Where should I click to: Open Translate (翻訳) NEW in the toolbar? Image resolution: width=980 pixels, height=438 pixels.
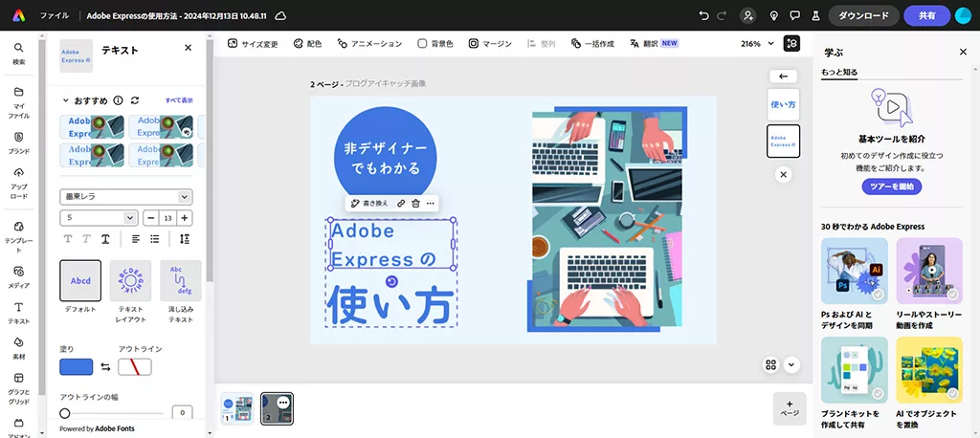click(x=655, y=44)
